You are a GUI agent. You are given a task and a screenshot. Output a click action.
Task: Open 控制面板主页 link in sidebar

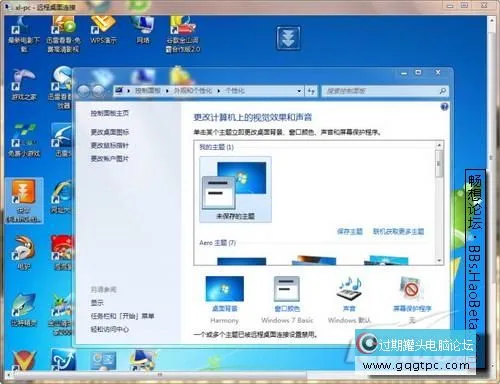109,113
